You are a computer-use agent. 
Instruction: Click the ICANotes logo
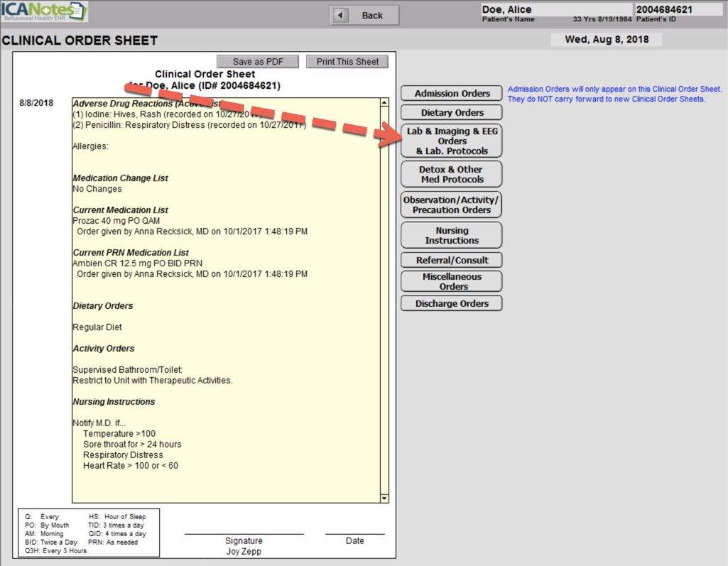coord(44,12)
